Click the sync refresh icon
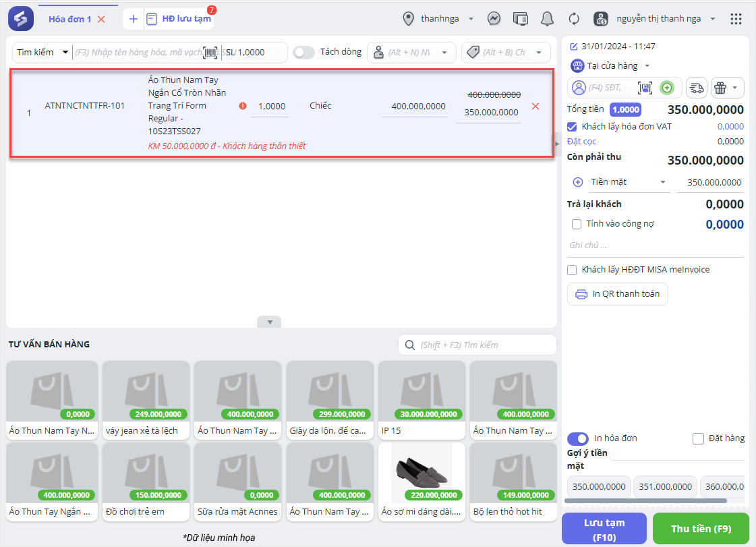This screenshot has width=756, height=547. click(574, 19)
